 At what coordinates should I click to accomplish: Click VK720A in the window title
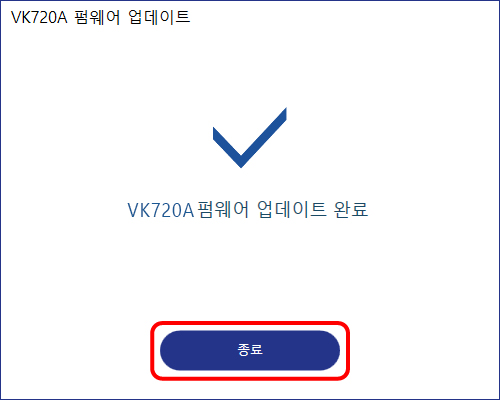39,17
